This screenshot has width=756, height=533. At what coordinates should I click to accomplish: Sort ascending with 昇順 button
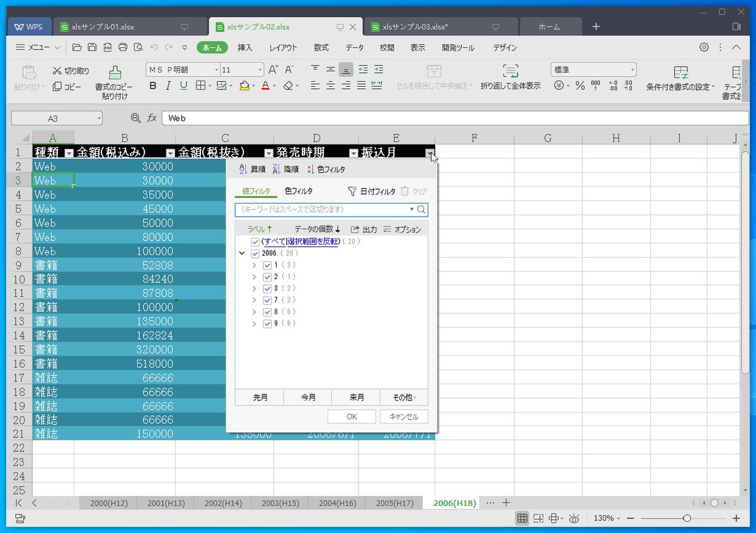(x=252, y=169)
